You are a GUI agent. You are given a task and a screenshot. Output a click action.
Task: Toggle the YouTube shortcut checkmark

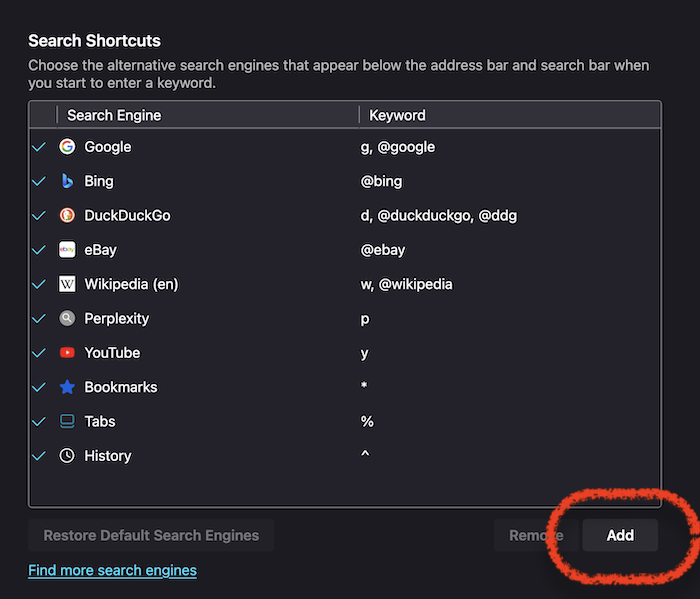tap(39, 353)
